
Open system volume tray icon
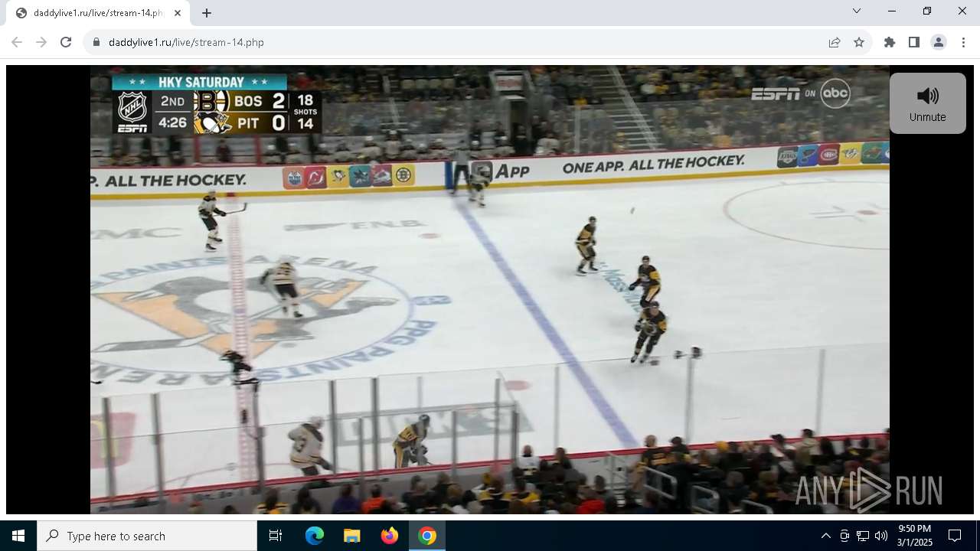point(881,536)
